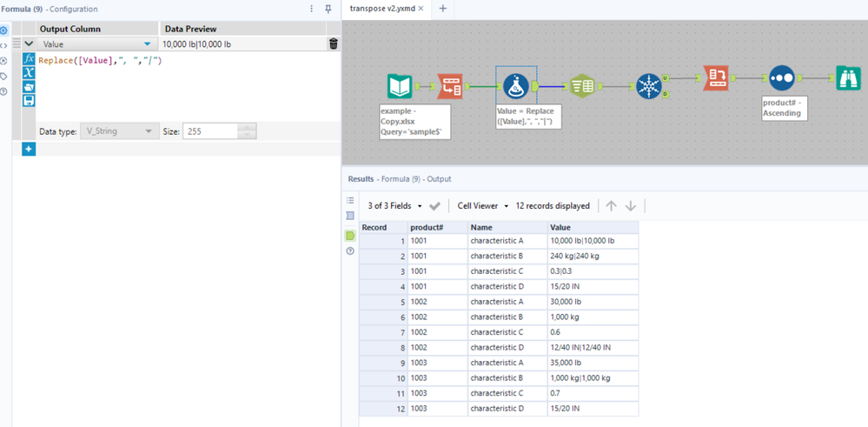Select cell 12/40 IN|12/40 IN
The height and width of the screenshot is (427, 868).
(x=593, y=348)
